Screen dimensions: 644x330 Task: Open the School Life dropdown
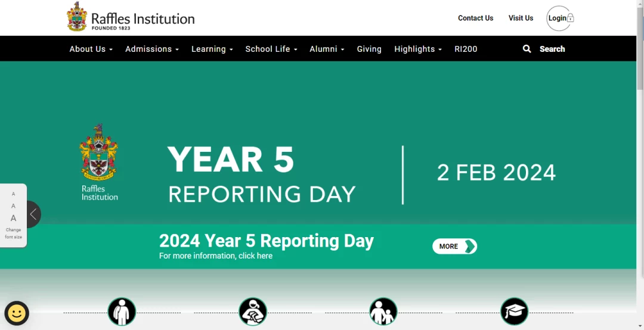(x=271, y=49)
